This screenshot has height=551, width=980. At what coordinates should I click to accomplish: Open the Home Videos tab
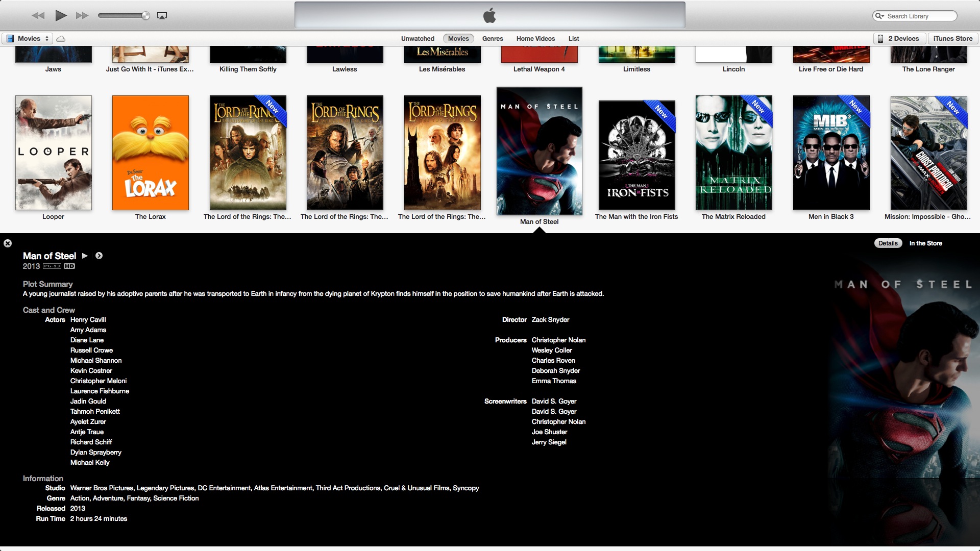pos(535,38)
